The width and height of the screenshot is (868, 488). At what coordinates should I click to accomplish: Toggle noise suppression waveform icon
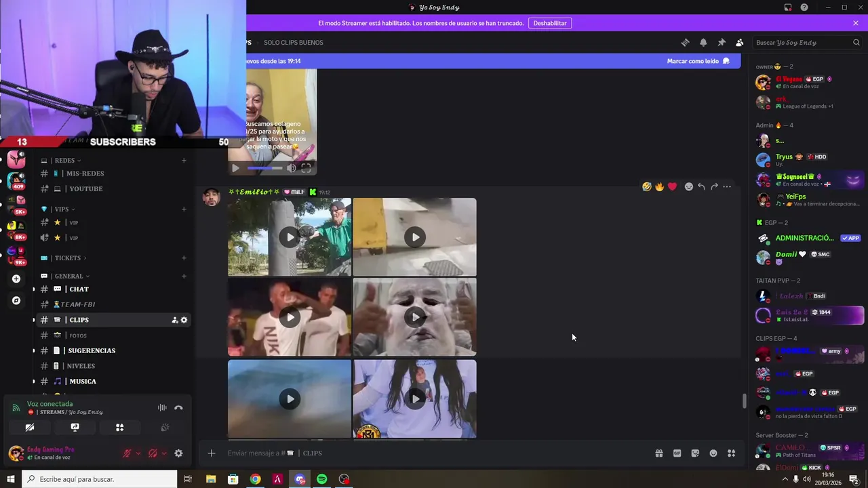[162, 408]
